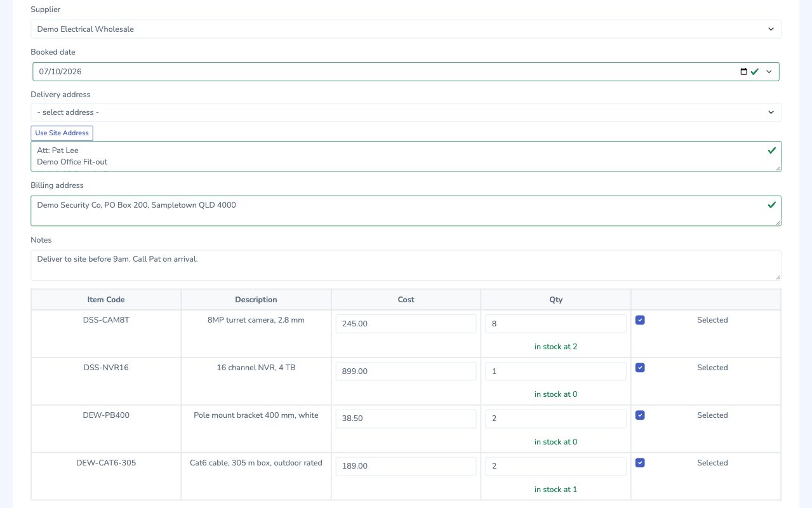Click the cost field showing 899.00
The height and width of the screenshot is (508, 812).
point(406,371)
